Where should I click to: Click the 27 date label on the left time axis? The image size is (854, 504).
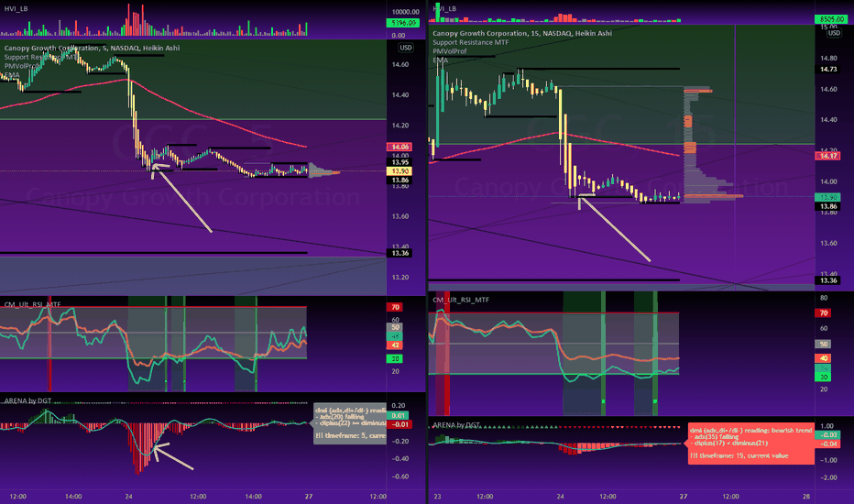pos(309,497)
